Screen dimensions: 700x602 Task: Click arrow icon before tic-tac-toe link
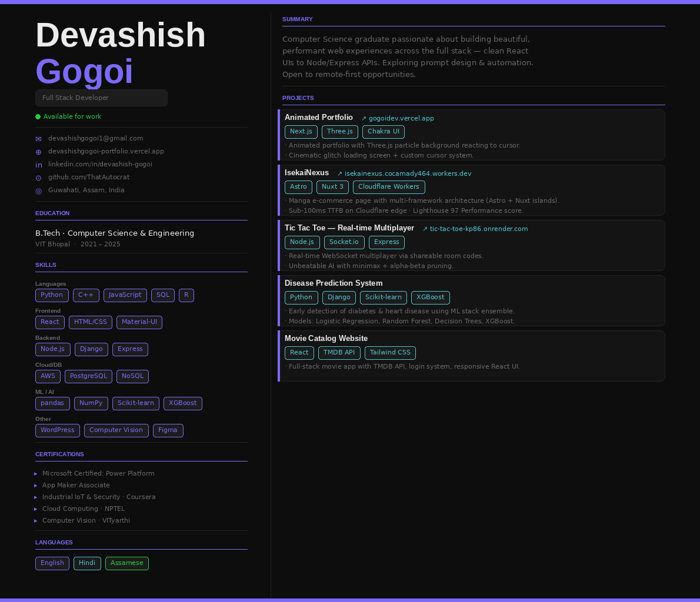click(x=425, y=229)
